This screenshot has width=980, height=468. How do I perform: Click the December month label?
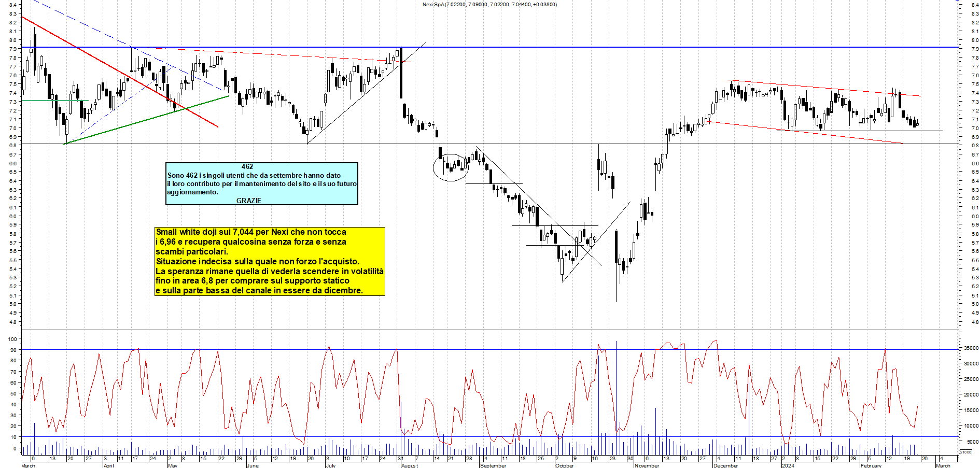(x=725, y=465)
